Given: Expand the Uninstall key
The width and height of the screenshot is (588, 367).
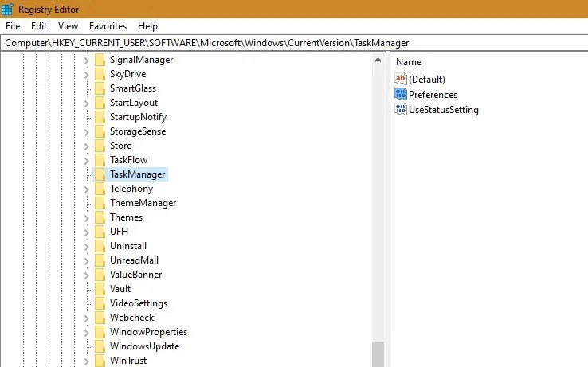Looking at the screenshot, I should (x=86, y=246).
